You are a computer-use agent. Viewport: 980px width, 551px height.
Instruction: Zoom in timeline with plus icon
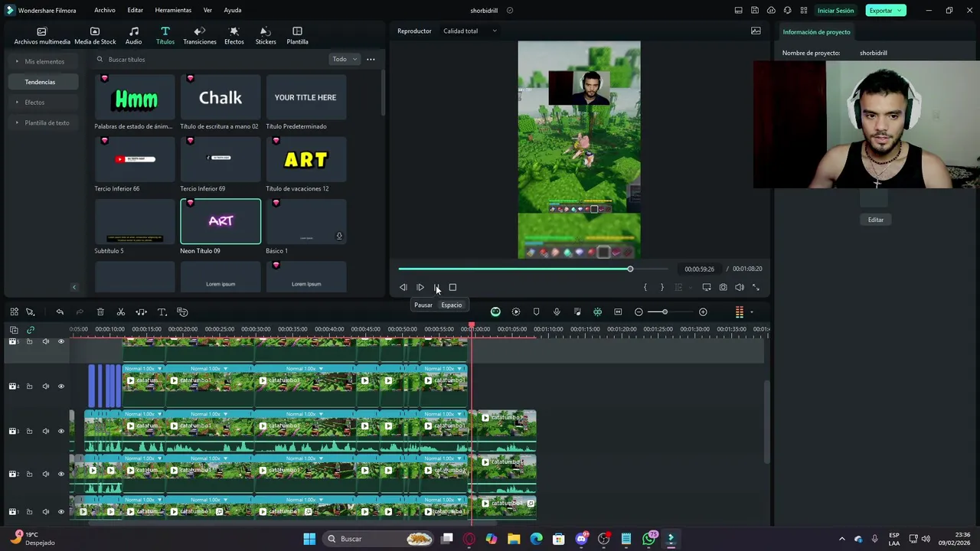703,312
